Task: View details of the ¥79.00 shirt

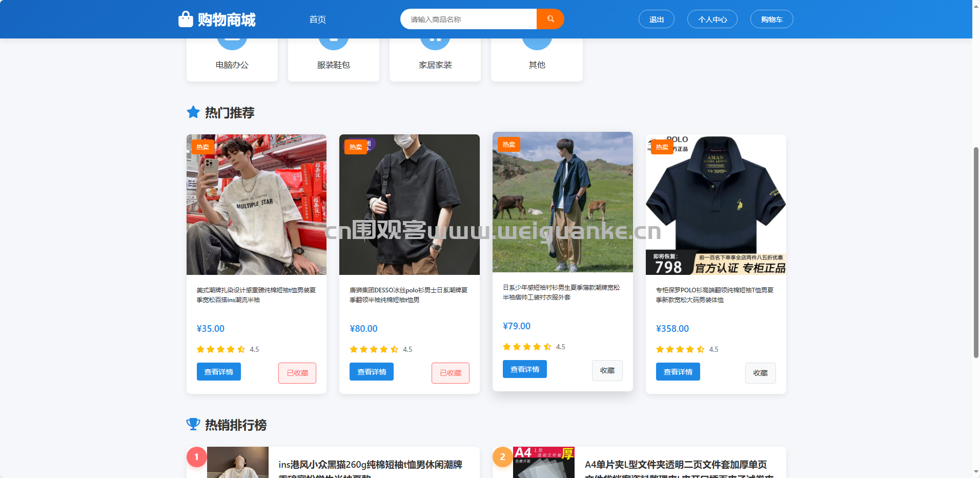Action: (525, 369)
